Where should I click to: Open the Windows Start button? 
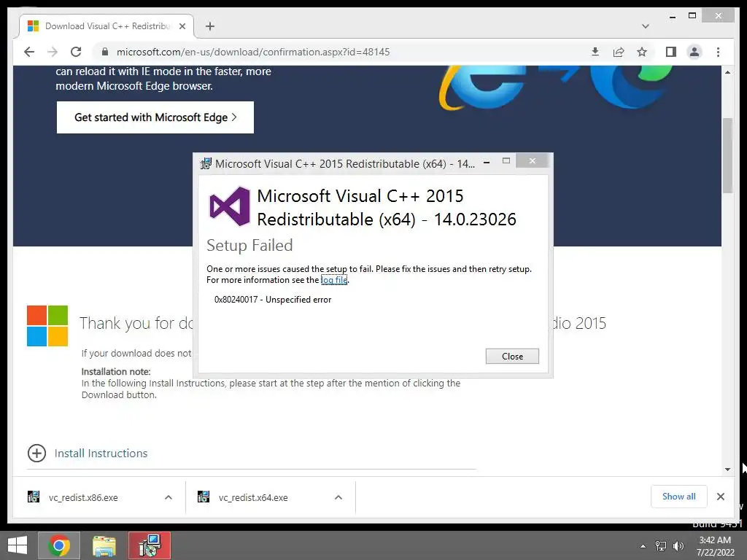18,545
